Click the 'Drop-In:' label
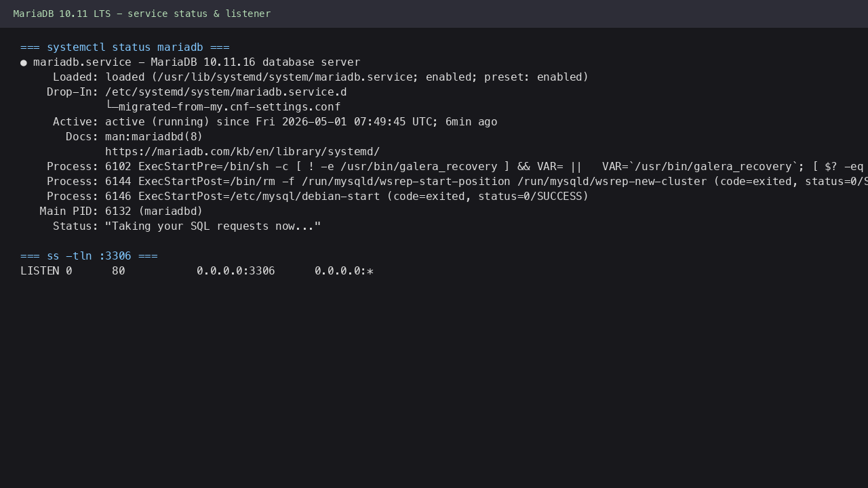The height and width of the screenshot is (488, 868). point(73,92)
